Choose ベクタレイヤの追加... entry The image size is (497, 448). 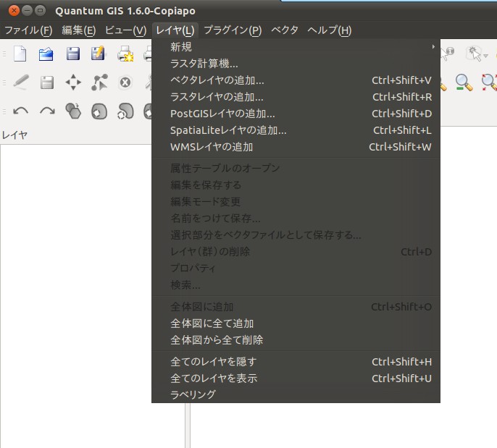point(296,80)
